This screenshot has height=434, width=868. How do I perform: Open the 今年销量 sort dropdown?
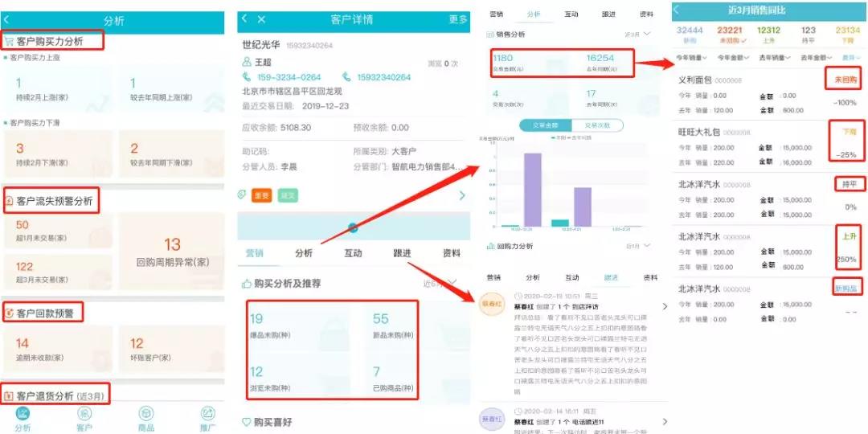point(694,58)
